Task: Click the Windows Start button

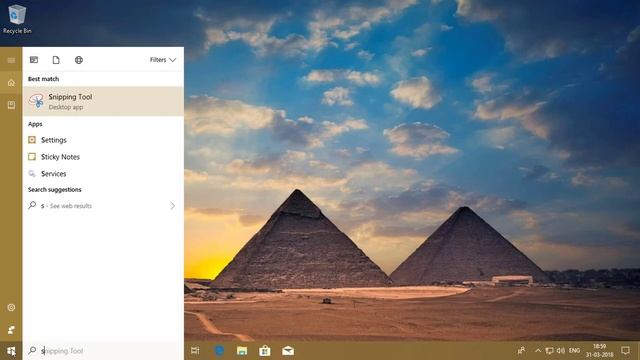Action: click(11, 351)
